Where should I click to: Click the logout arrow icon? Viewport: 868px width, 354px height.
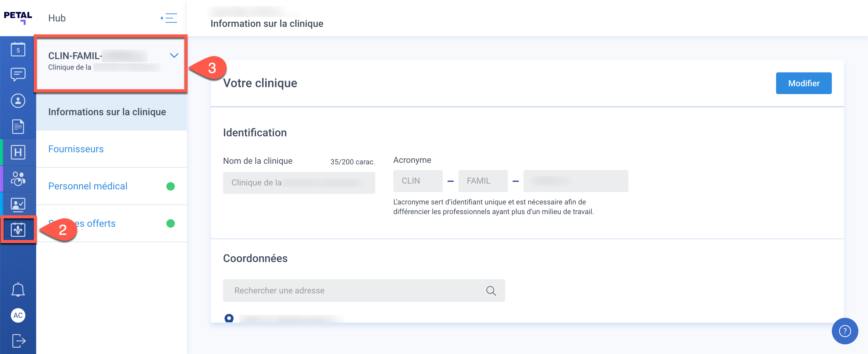click(18, 340)
